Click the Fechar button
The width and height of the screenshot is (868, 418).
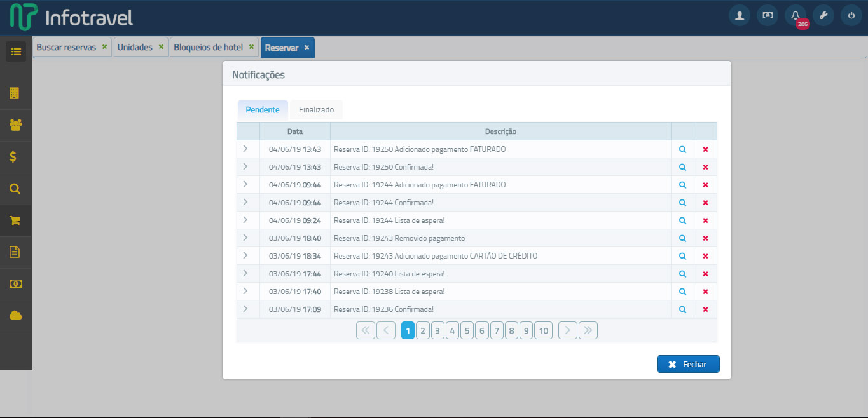tap(687, 364)
